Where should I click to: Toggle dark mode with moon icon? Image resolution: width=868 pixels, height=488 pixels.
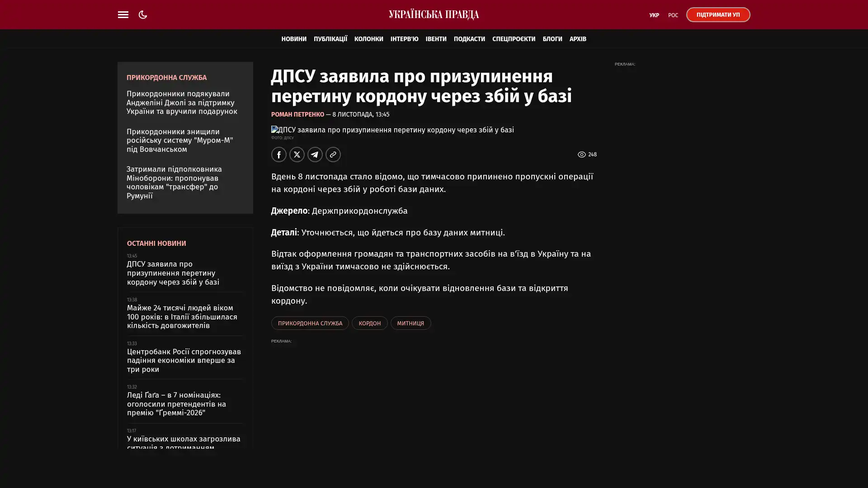click(143, 15)
